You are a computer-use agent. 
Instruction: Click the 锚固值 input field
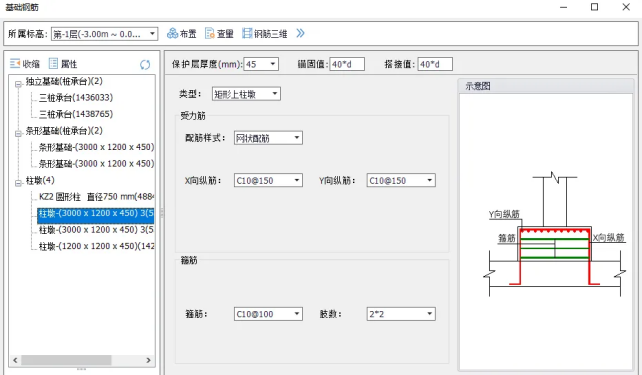[x=347, y=64]
